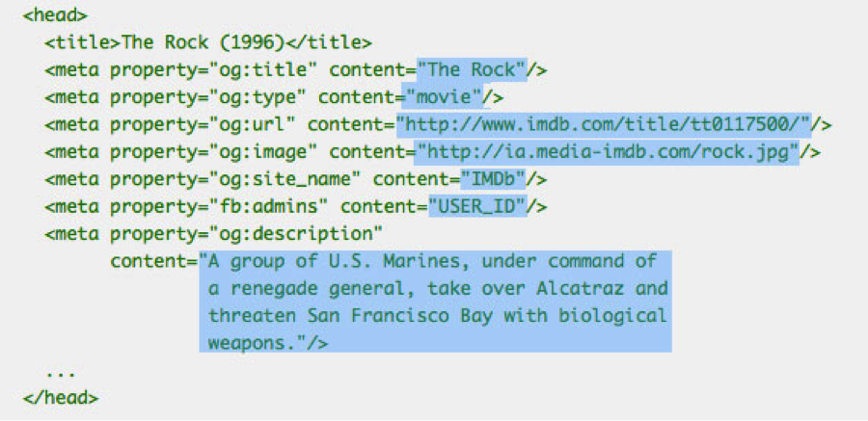Select highlighted value "The Rock" of og:title
Image resolution: width=868 pixels, height=421 pixels.
point(473,69)
